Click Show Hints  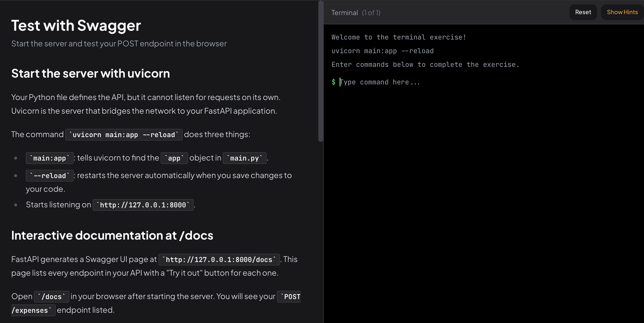(x=622, y=12)
